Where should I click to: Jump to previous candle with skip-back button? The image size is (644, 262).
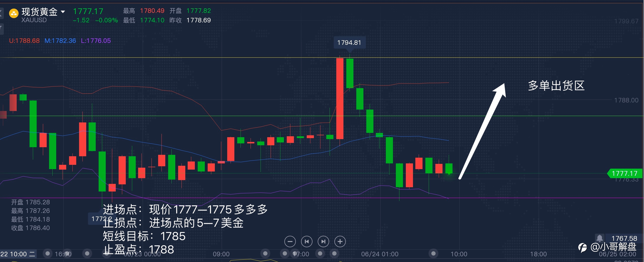(307, 242)
